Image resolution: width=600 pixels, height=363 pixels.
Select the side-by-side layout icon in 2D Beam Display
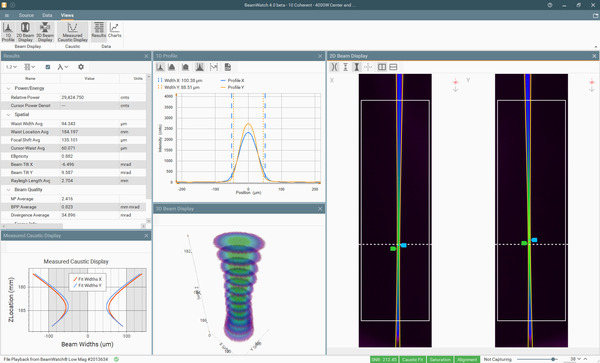(382, 67)
